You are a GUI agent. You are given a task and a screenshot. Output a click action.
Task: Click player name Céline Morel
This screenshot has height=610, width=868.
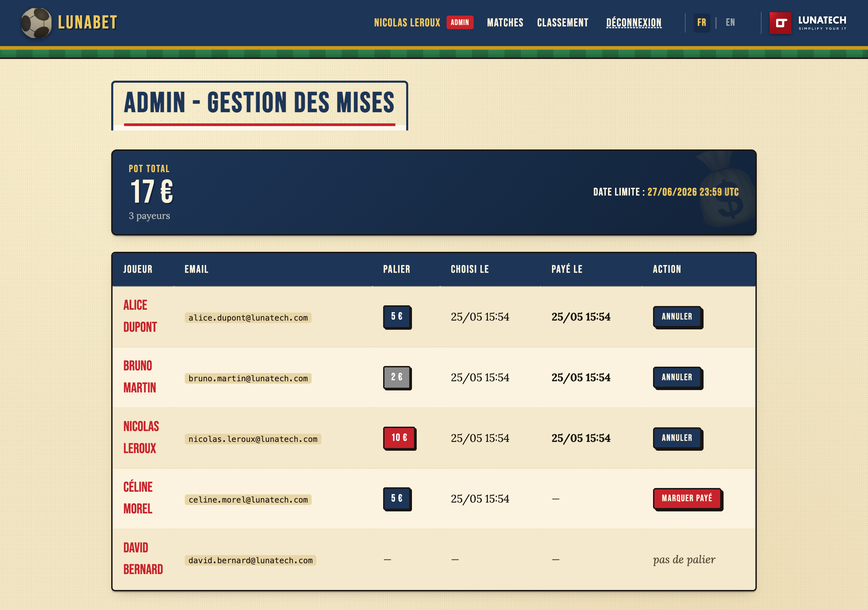click(x=138, y=498)
